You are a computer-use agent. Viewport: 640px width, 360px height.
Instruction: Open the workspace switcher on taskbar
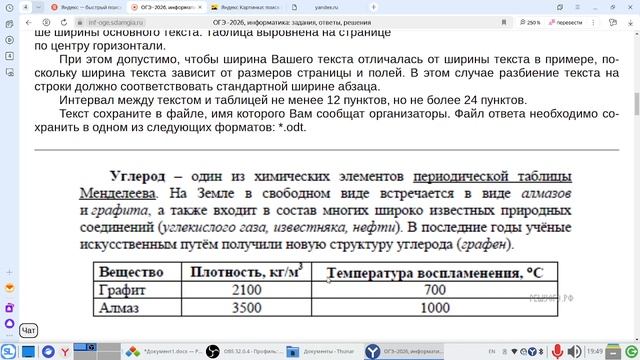click(97, 351)
